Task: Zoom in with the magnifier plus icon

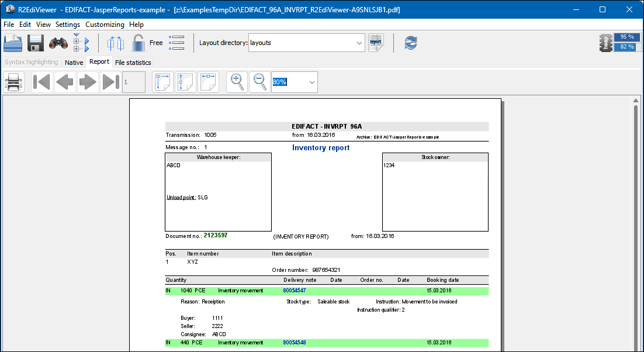Action: point(236,82)
